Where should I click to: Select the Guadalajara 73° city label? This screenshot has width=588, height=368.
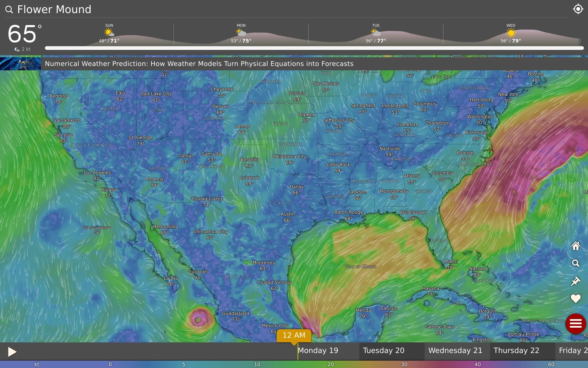tap(235, 316)
